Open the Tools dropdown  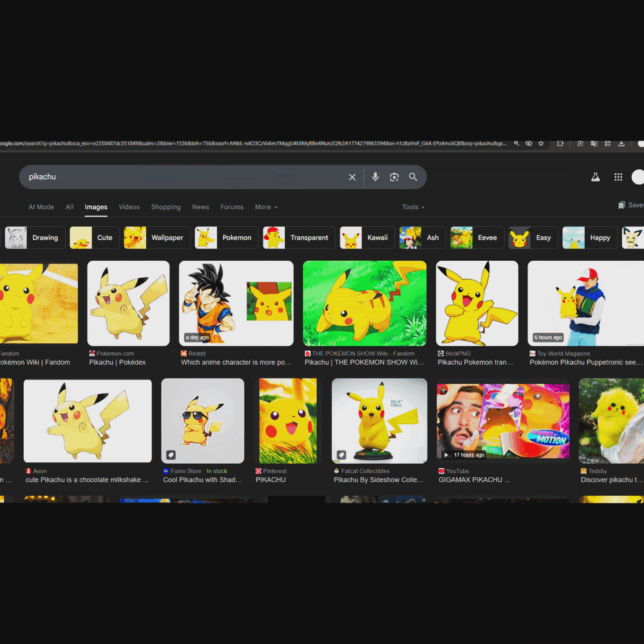pos(413,207)
